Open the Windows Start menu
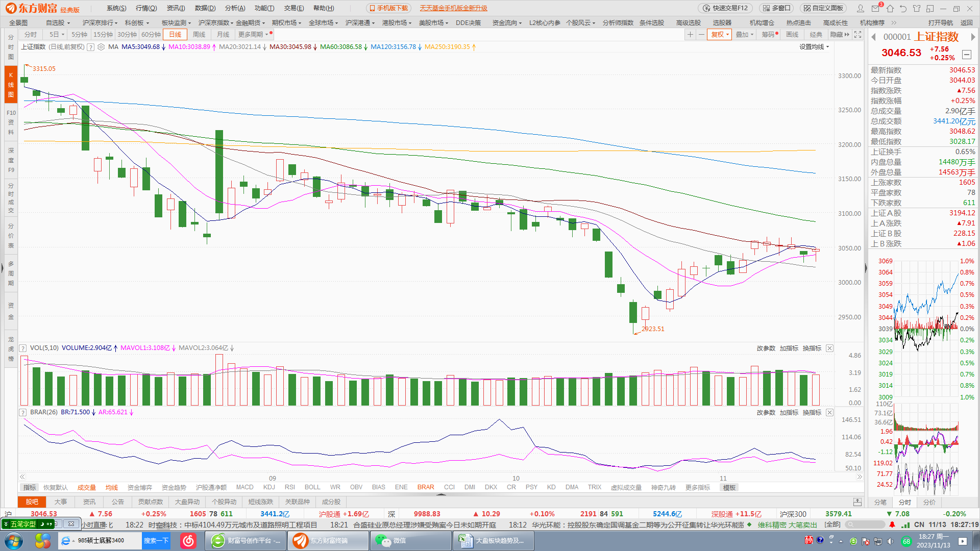The image size is (980, 551). click(x=14, y=541)
